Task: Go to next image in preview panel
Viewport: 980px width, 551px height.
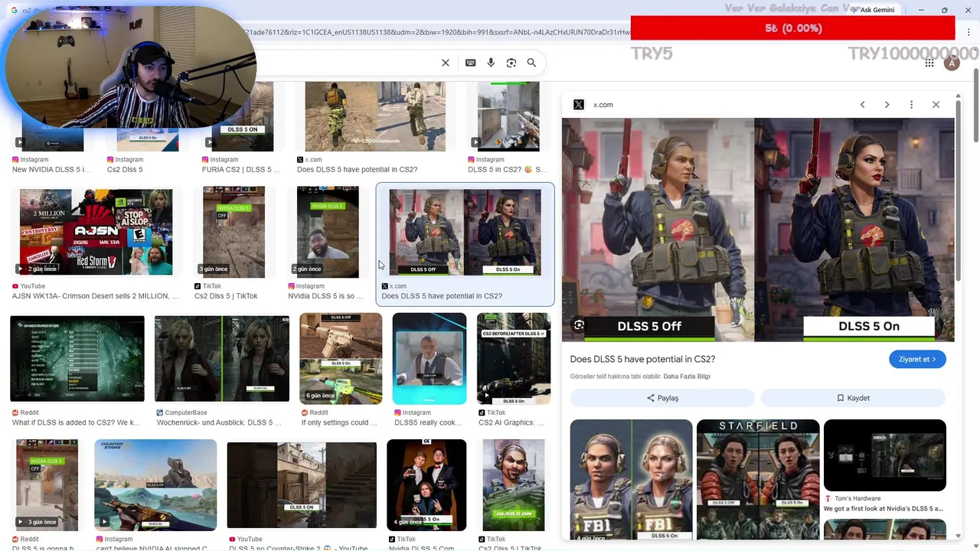Action: pos(887,105)
